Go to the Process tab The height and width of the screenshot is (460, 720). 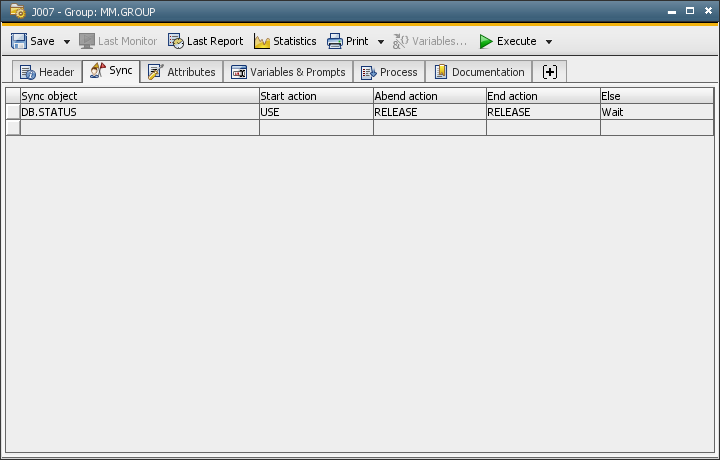point(389,72)
